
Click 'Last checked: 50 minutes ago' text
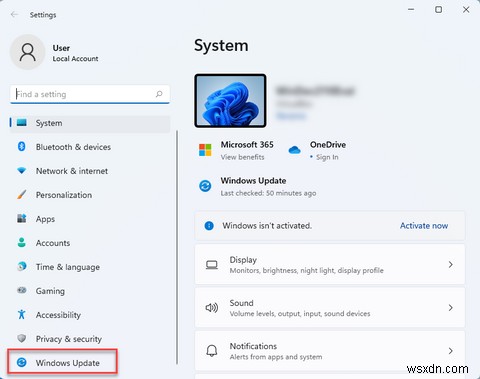click(x=268, y=193)
